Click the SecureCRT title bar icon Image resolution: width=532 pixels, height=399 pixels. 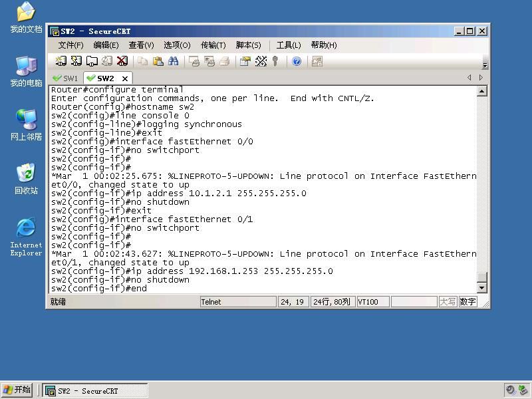pyautogui.click(x=55, y=31)
